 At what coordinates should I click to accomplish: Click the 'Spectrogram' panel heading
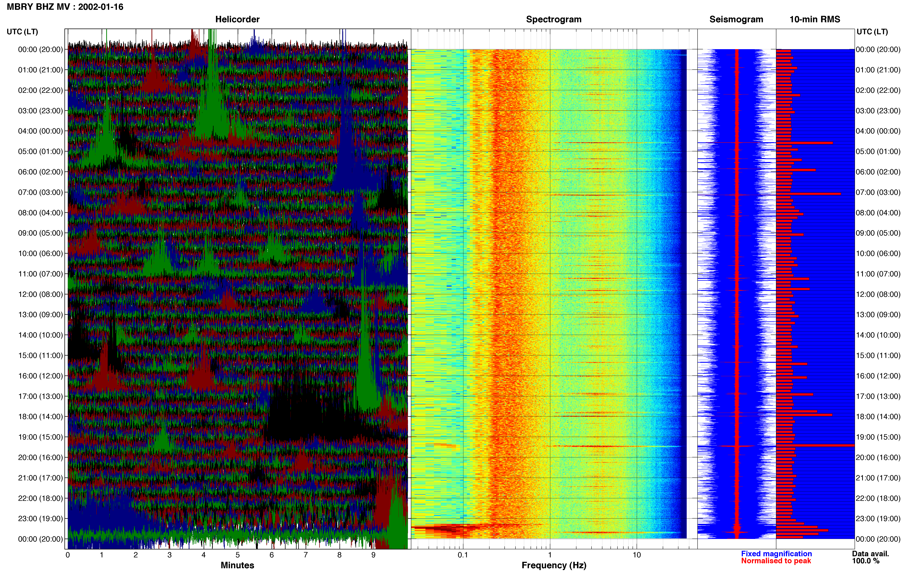point(554,20)
